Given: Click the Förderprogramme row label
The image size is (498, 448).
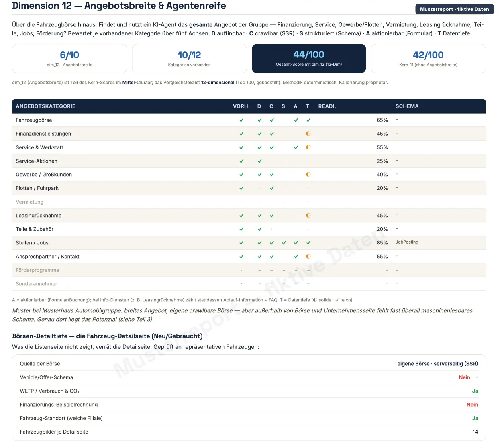Looking at the screenshot, I should point(37,270).
